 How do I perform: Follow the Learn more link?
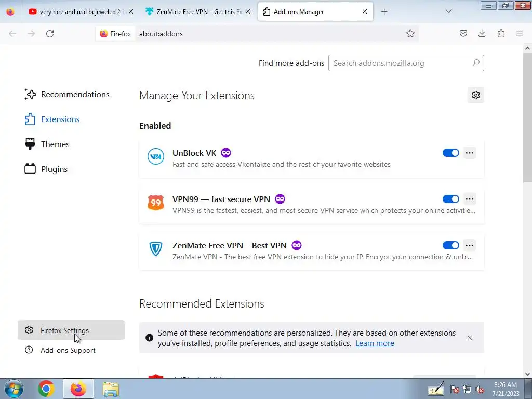tap(375, 343)
